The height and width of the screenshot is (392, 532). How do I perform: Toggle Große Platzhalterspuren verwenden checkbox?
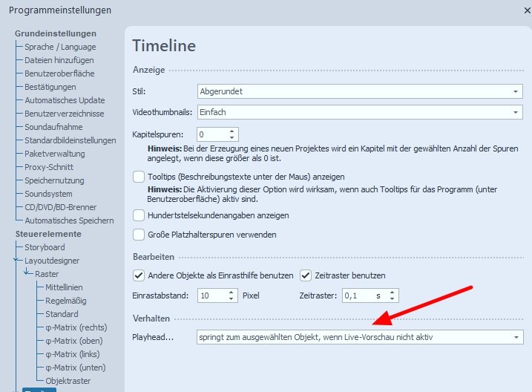(138, 235)
